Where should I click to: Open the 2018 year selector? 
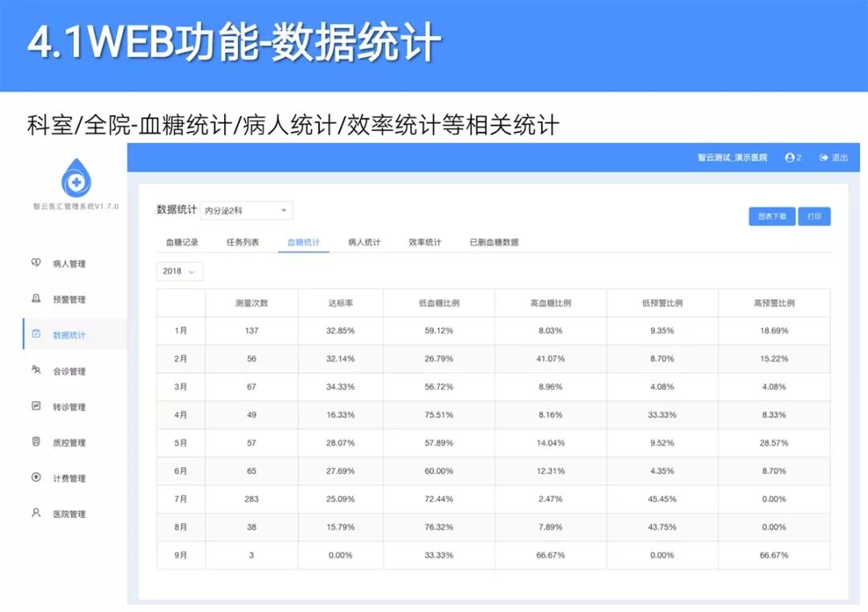pyautogui.click(x=179, y=271)
